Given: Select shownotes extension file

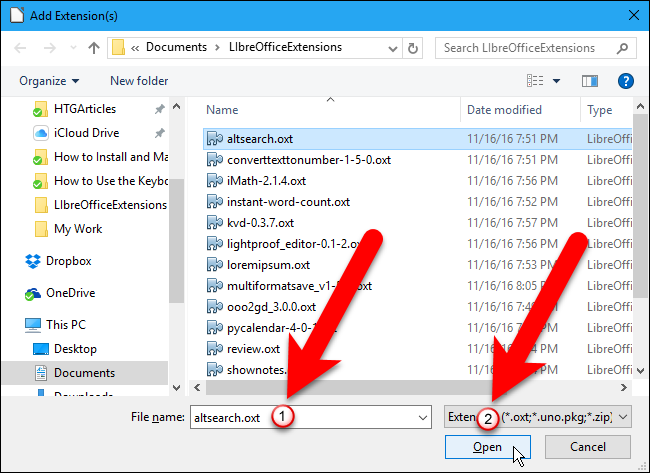Looking at the screenshot, I should click(x=418, y=370).
